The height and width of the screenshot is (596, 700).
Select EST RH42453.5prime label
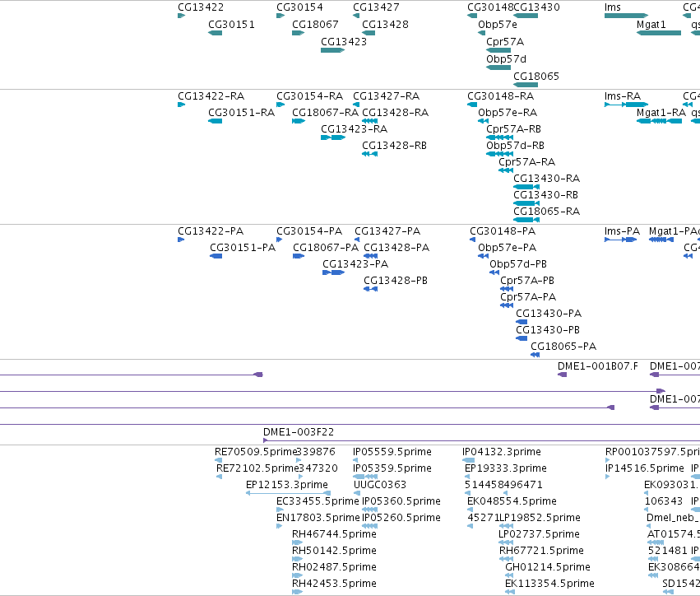tap(334, 584)
